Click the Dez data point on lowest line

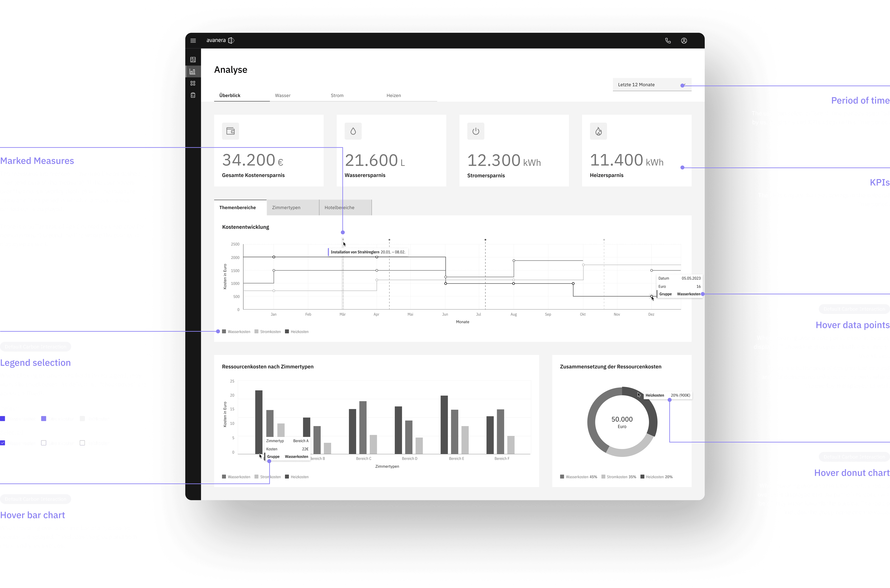(x=651, y=296)
